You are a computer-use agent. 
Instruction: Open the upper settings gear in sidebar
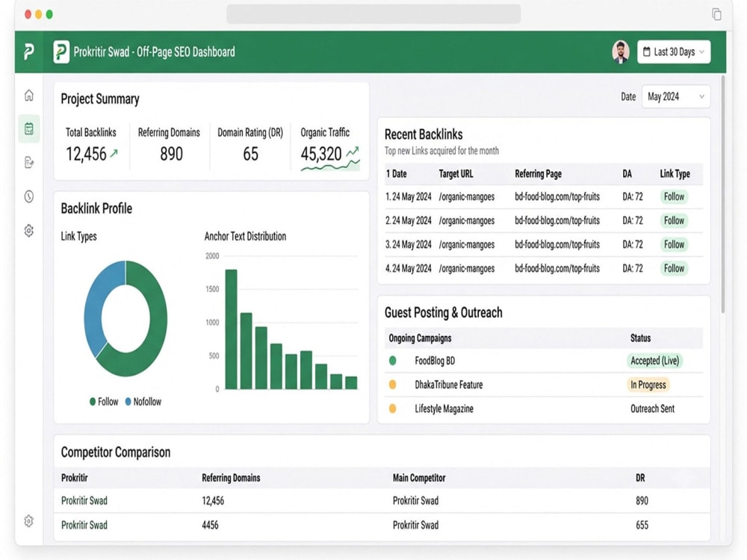point(29,231)
